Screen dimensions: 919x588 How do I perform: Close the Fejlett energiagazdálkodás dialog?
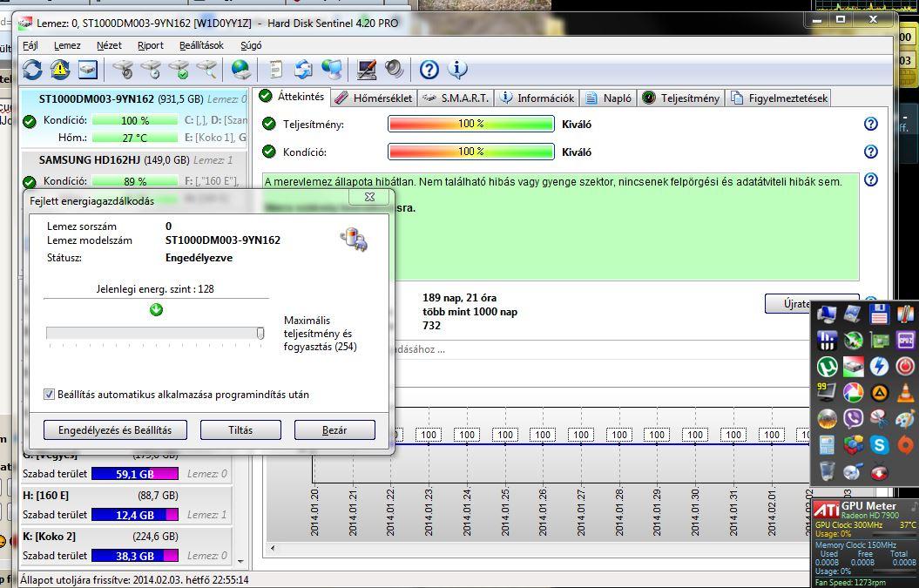pos(369,197)
